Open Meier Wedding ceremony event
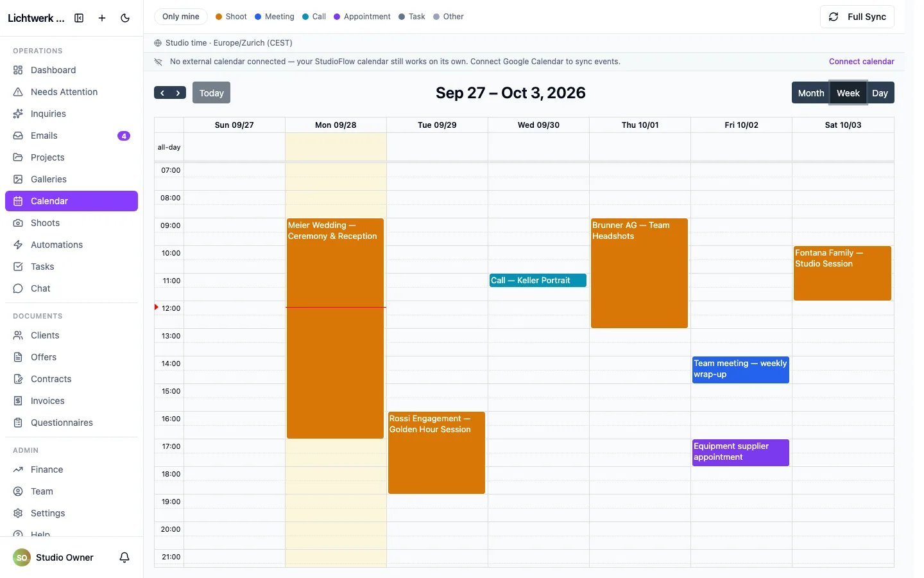The image size is (924, 578). [335, 328]
